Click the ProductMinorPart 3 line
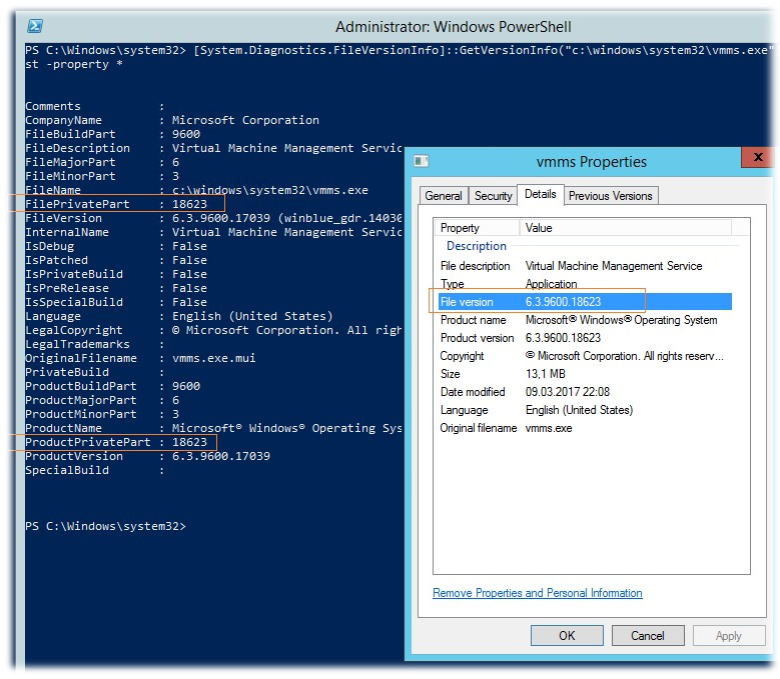The height and width of the screenshot is (679, 780). (x=102, y=414)
